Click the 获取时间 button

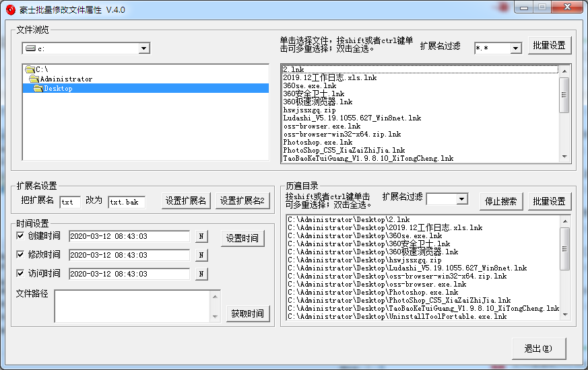point(247,313)
